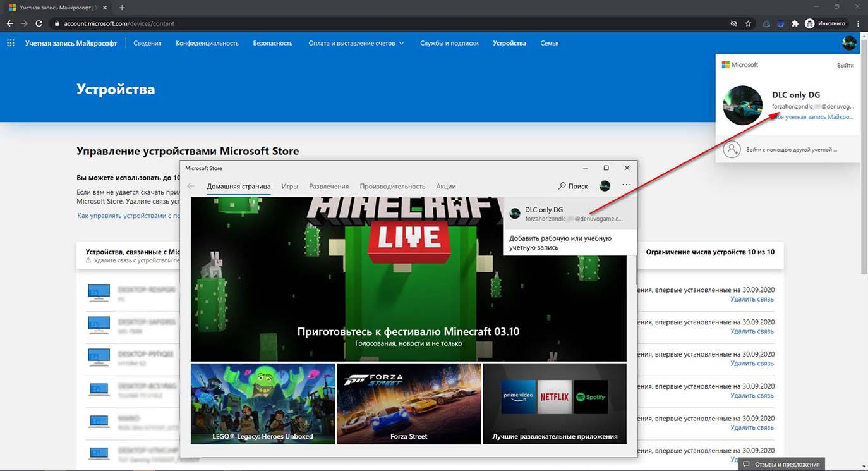Expand the Payment and billing dropdown
Image resolution: width=868 pixels, height=471 pixels.
pyautogui.click(x=356, y=43)
